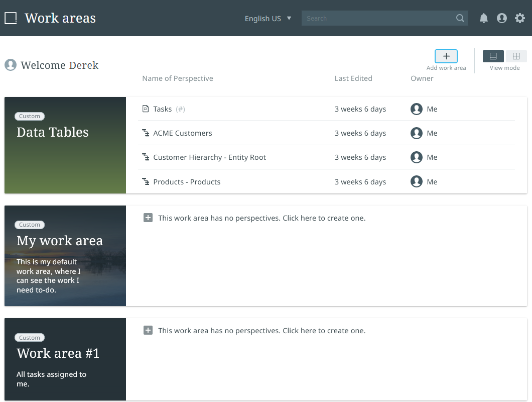
Task: Open the Tasks perspective
Action: [163, 109]
